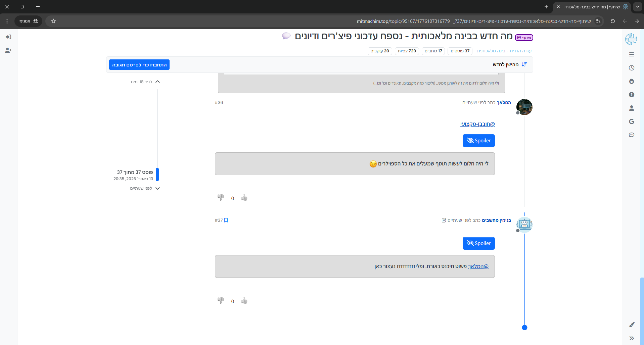644x345 pixels.
Task: Open the popular topics flame icon
Action: (631, 81)
